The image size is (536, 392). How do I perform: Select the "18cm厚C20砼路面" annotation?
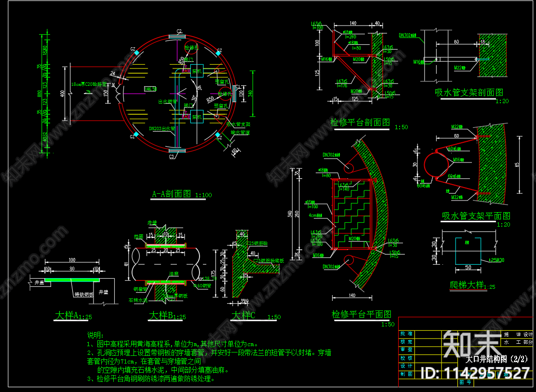[x=89, y=84]
